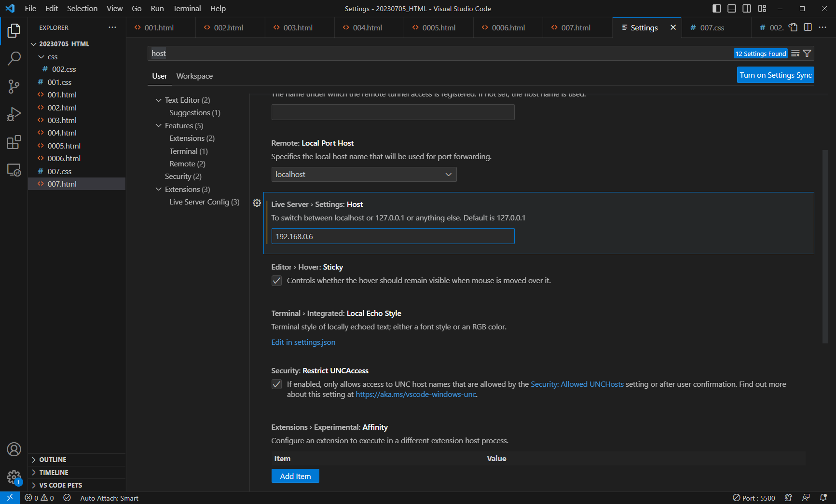Collapse Text Editor settings group
This screenshot has width=836, height=504.
pyautogui.click(x=158, y=100)
